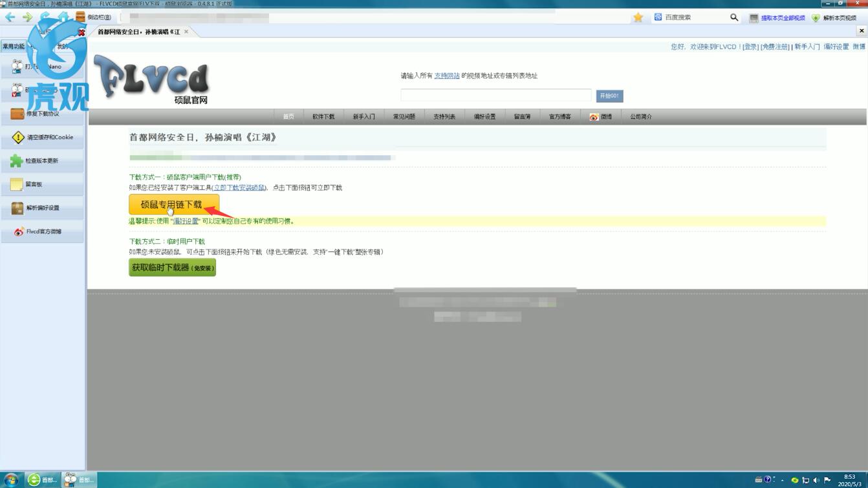Select the 首都网络安全日 tab title
868x488 pixels.
[x=138, y=32]
